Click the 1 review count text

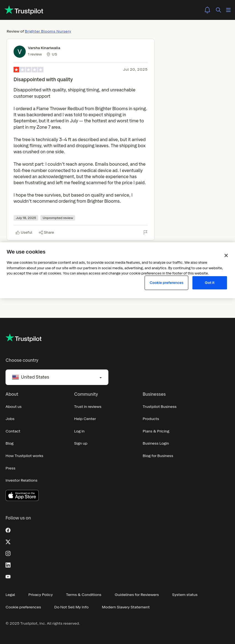tap(35, 54)
